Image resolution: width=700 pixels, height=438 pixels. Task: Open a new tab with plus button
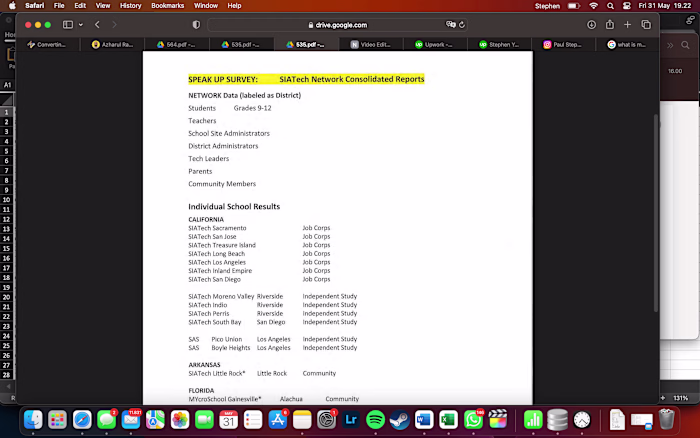(x=628, y=25)
